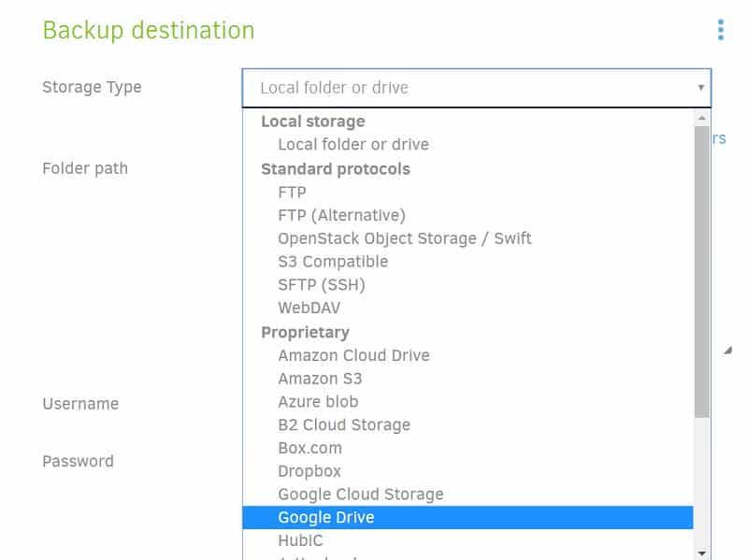
Task: Select S3 Compatible storage option
Action: pyautogui.click(x=467, y=262)
